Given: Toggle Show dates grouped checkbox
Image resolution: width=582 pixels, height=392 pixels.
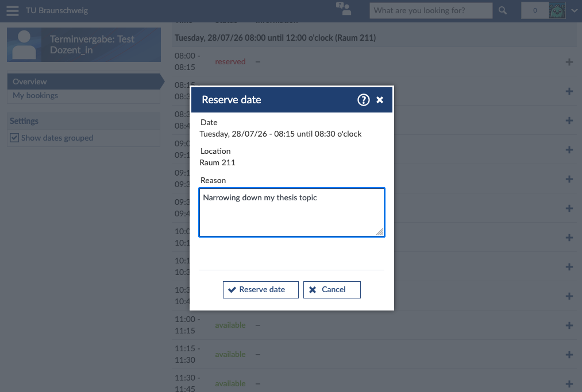Looking at the screenshot, I should click(14, 138).
